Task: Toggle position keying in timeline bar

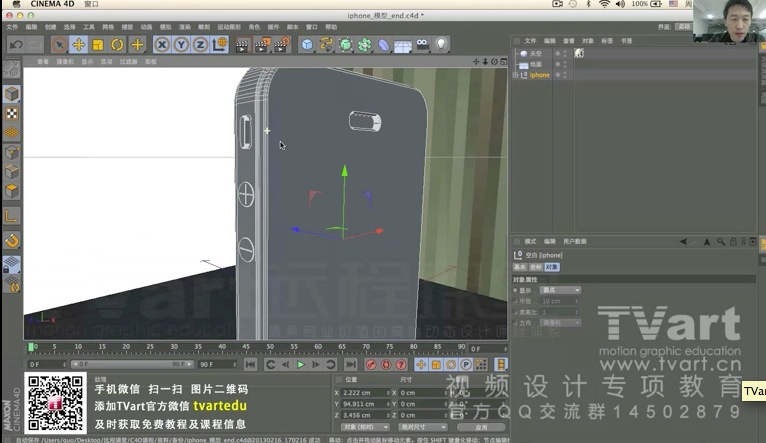Action: click(421, 364)
